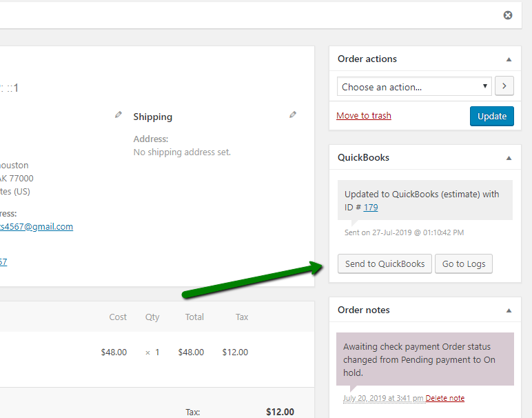The width and height of the screenshot is (532, 418).
Task: Apply the chosen order action with the arrow button
Action: click(504, 86)
